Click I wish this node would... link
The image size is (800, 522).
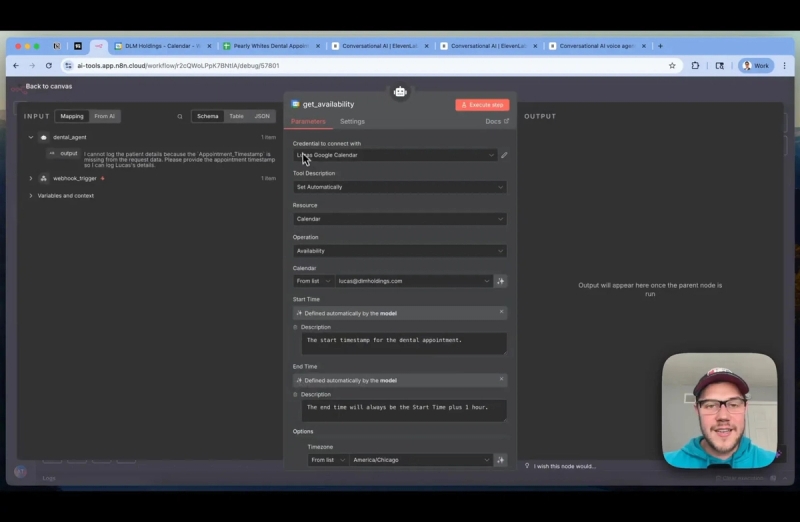click(x=564, y=466)
